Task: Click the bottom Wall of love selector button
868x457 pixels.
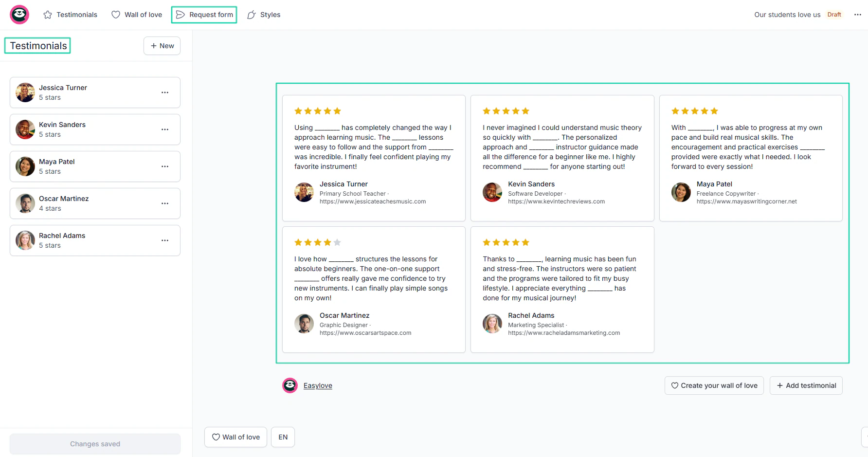Action: click(x=235, y=437)
